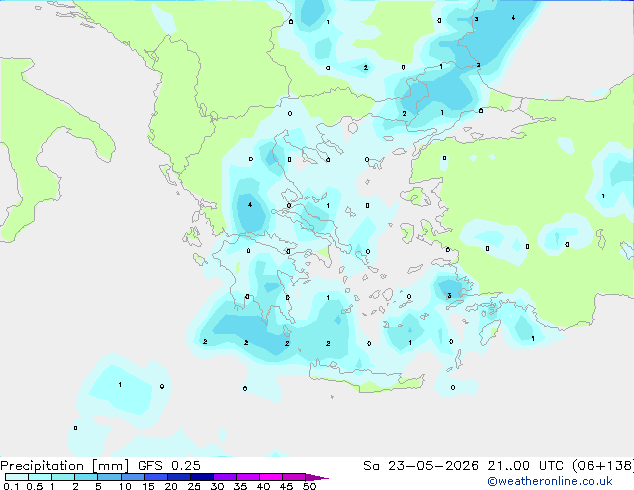Click the 0.5–1 mm legend color swatch

pyautogui.click(x=40, y=477)
